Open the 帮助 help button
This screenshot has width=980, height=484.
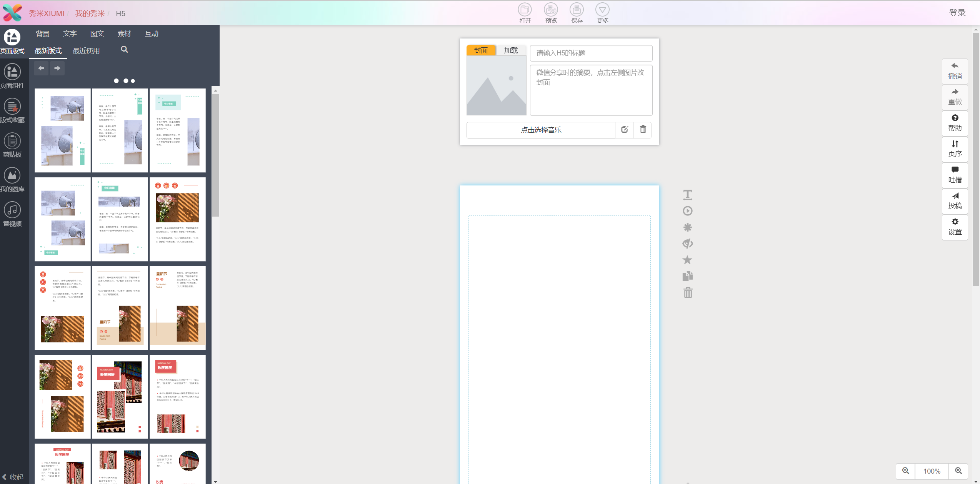[x=955, y=123]
